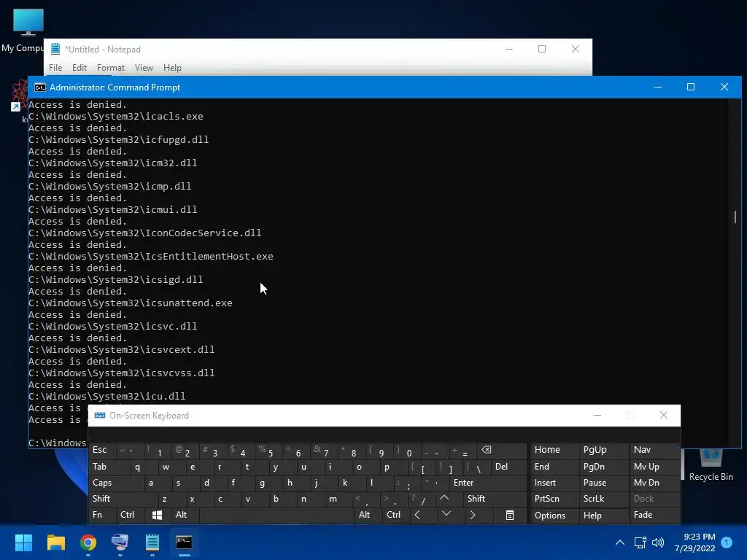This screenshot has height=560, width=747.
Task: Toggle left Ctrl key on keyboard
Action: pos(130,515)
